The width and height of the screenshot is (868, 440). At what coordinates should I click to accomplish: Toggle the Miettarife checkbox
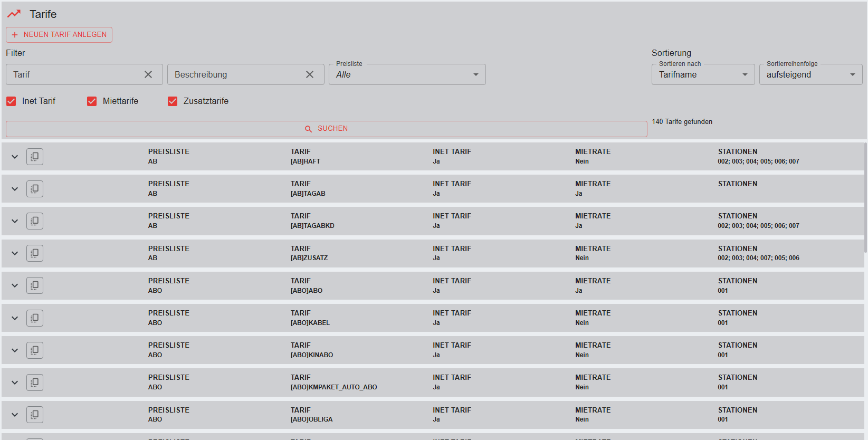[x=92, y=101]
